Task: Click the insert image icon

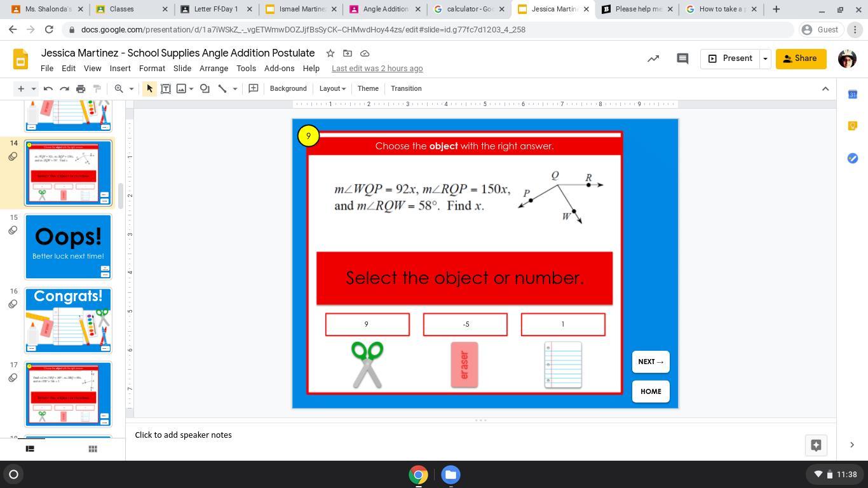Action: pyautogui.click(x=181, y=89)
